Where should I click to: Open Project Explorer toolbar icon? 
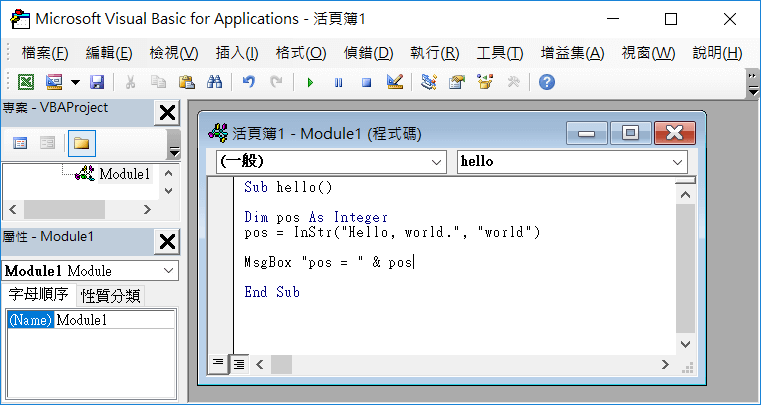pos(429,82)
